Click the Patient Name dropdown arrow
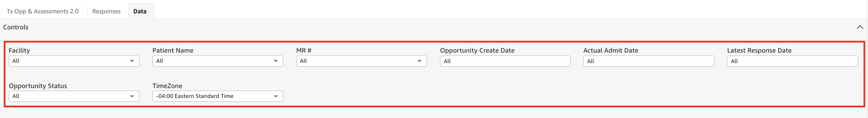This screenshot has width=868, height=118. (x=276, y=61)
